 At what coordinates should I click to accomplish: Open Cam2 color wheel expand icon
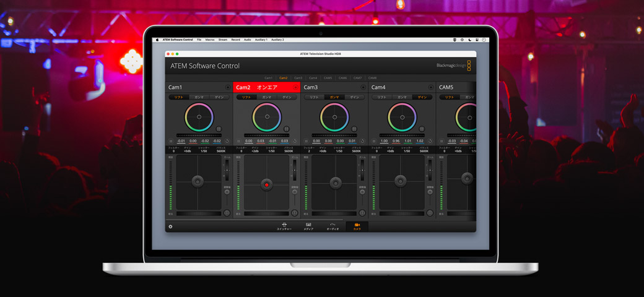click(x=287, y=129)
